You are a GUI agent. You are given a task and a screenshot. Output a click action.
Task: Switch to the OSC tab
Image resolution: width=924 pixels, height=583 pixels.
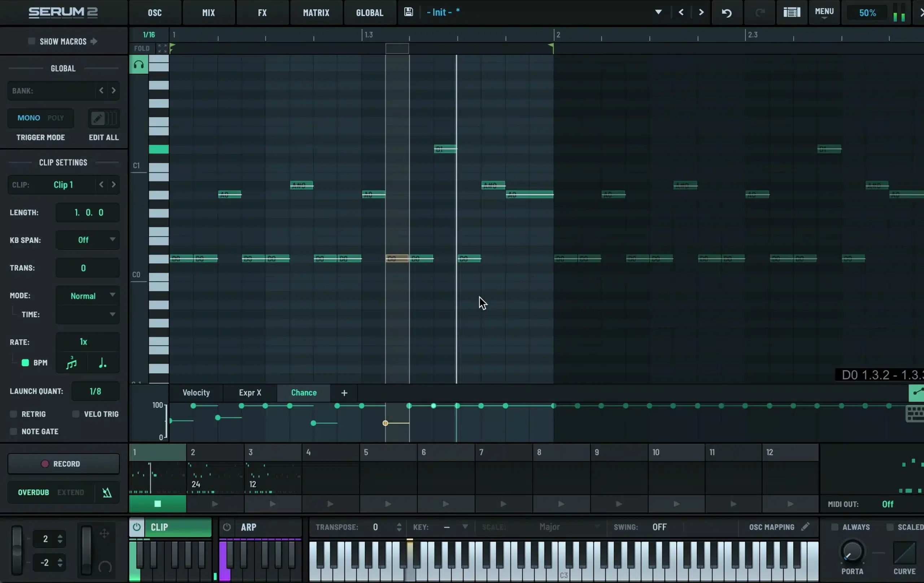[x=155, y=13]
